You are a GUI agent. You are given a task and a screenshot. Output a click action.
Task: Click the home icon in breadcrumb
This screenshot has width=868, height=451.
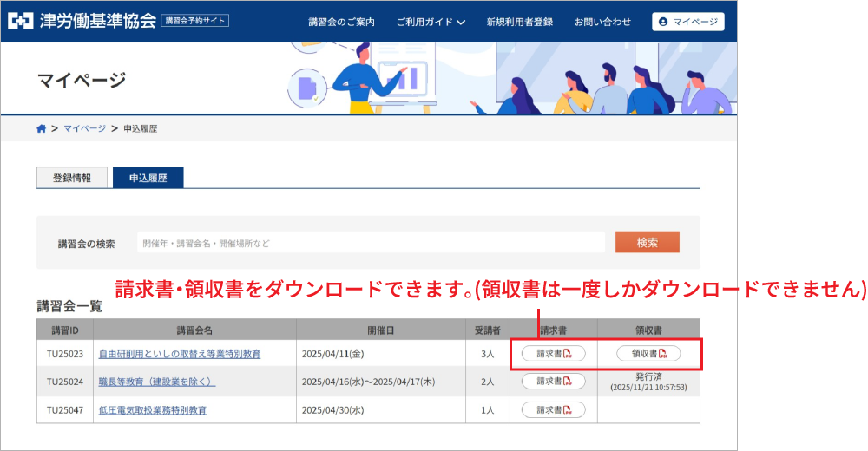[41, 128]
